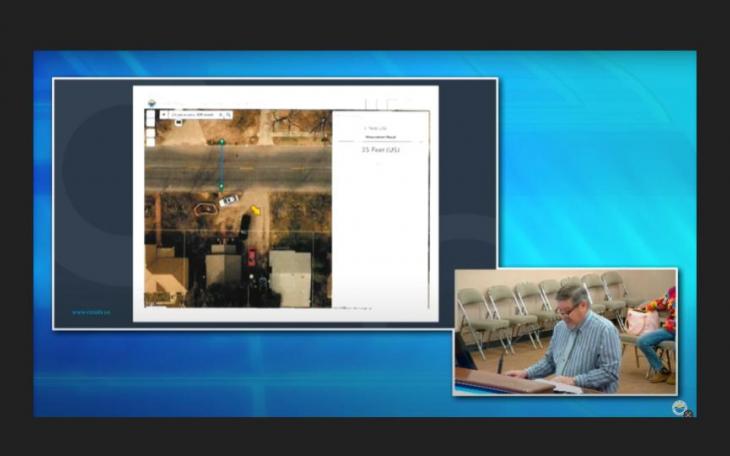Click the speaker camera video thumbnail
This screenshot has width=730, height=456.
(x=565, y=331)
